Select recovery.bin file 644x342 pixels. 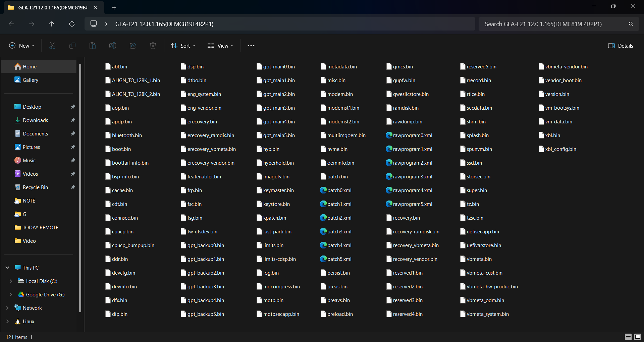pyautogui.click(x=403, y=218)
